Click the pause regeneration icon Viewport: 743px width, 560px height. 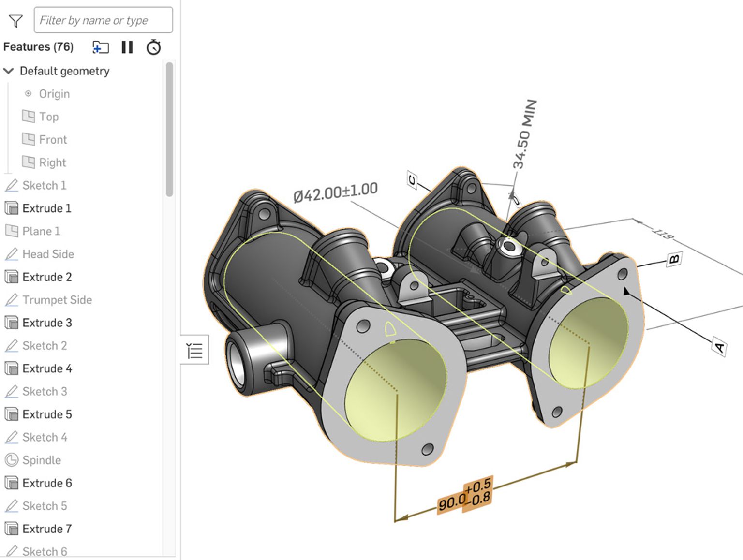pyautogui.click(x=127, y=47)
